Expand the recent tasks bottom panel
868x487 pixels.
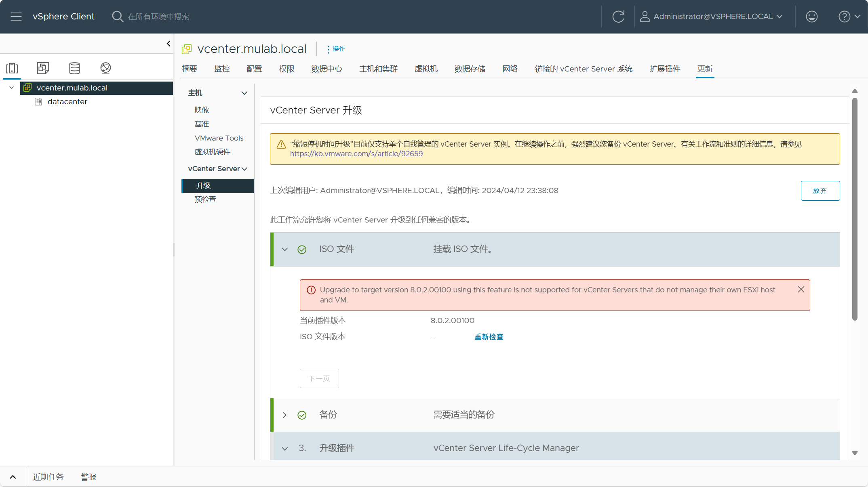coord(13,477)
